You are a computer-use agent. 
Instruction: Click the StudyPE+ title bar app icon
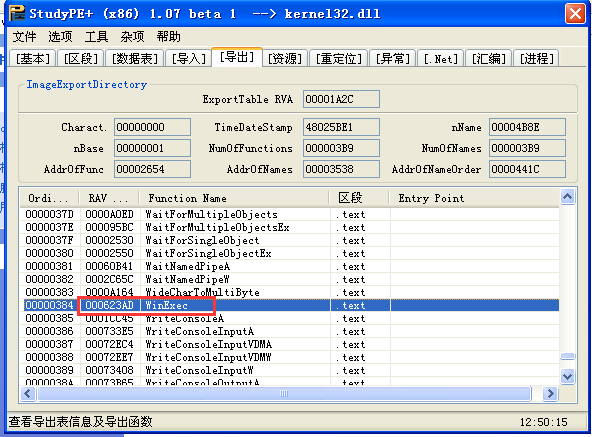(x=17, y=14)
